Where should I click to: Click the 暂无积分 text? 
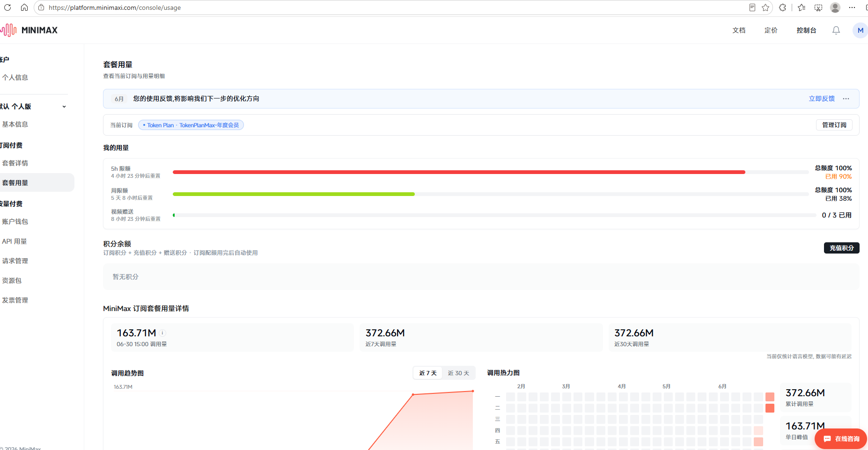click(x=125, y=277)
